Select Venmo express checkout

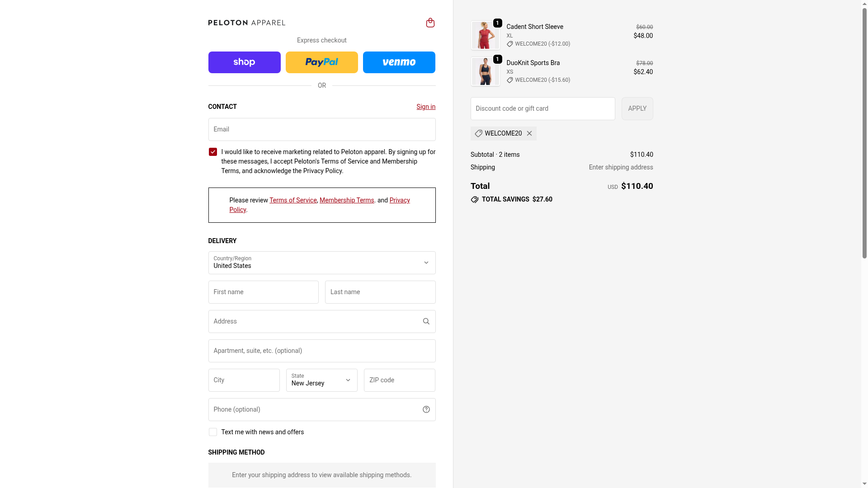[x=399, y=62]
